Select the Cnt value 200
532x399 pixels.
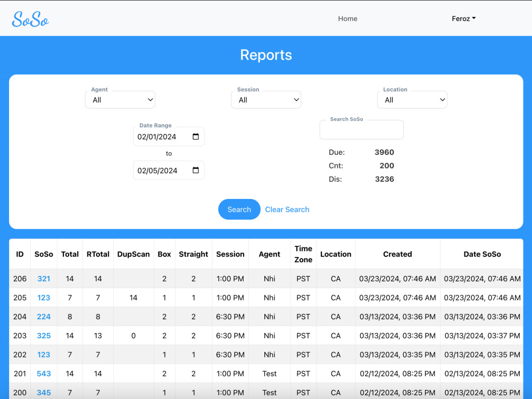coord(387,165)
